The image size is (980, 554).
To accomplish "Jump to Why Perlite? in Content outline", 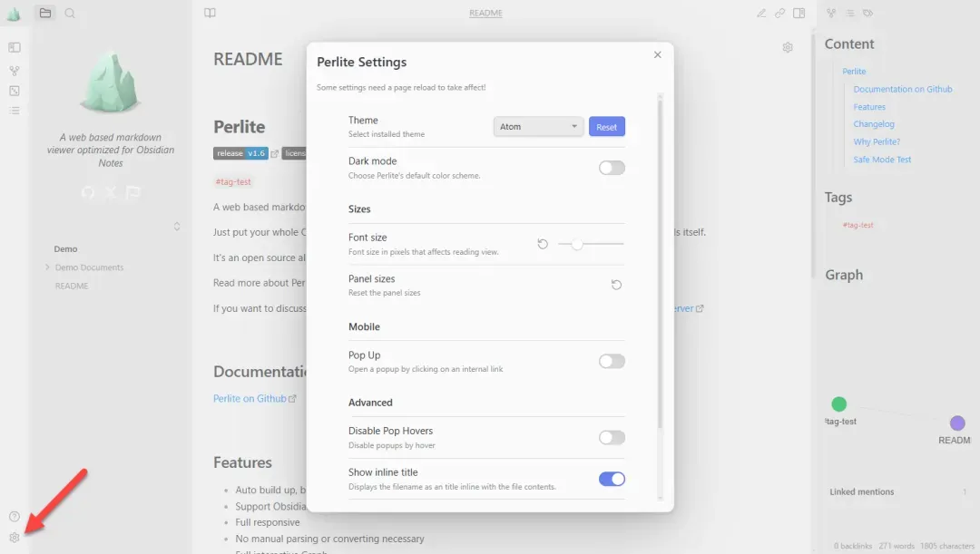I will (x=877, y=141).
